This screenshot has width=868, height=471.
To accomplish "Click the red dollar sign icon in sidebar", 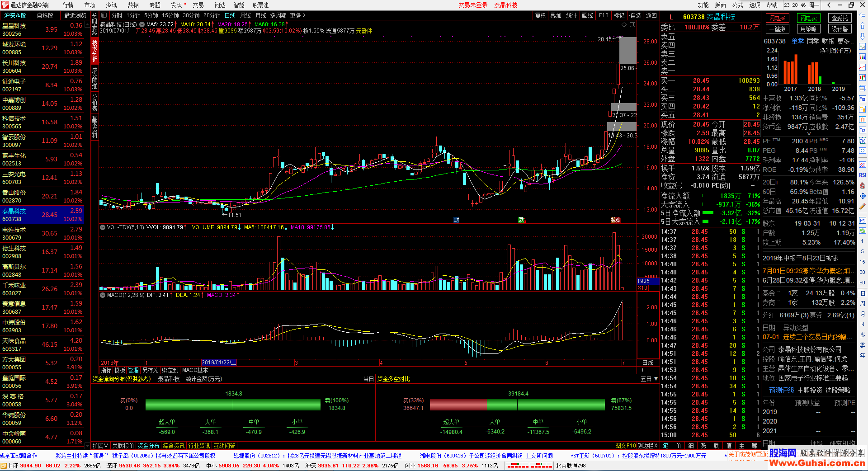I will tap(863, 186).
